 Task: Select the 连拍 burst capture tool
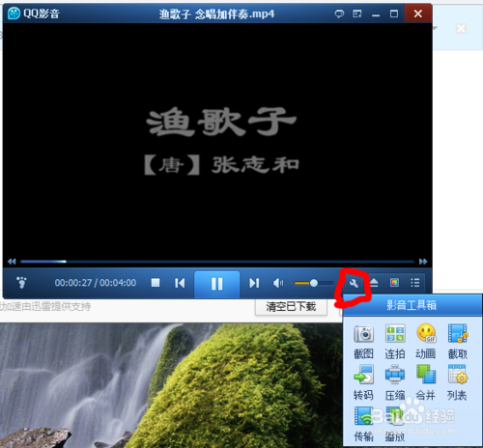click(395, 342)
